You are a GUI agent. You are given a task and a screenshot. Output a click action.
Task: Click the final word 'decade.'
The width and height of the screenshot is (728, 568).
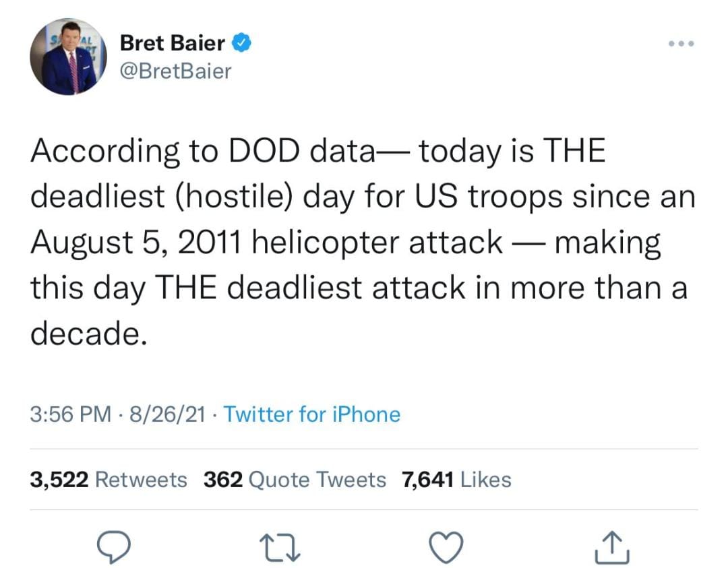coord(89,333)
